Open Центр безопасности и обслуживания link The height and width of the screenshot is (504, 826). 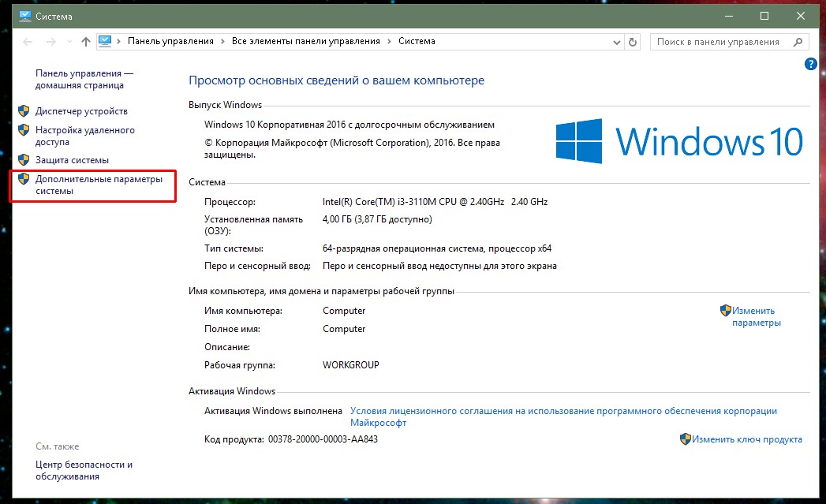point(84,470)
